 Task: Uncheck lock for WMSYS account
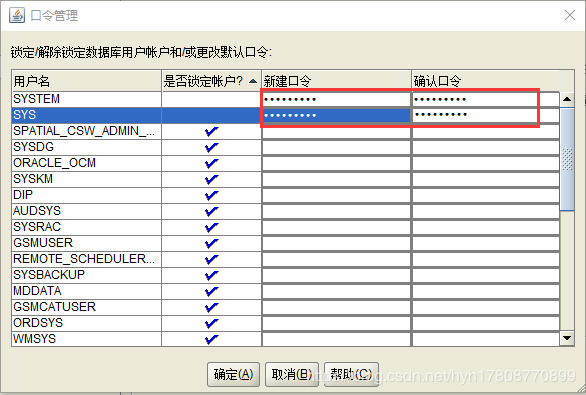(212, 339)
